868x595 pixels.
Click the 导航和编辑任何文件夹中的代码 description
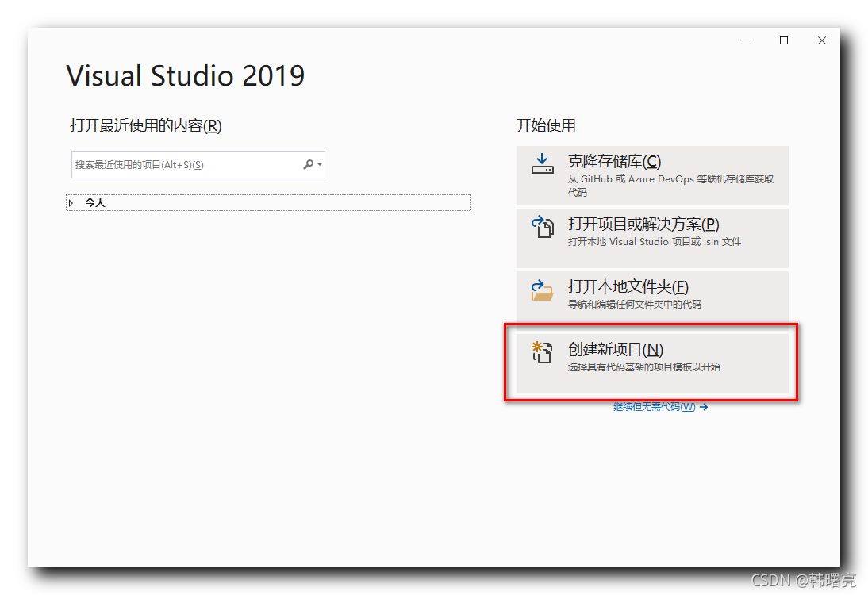635,305
